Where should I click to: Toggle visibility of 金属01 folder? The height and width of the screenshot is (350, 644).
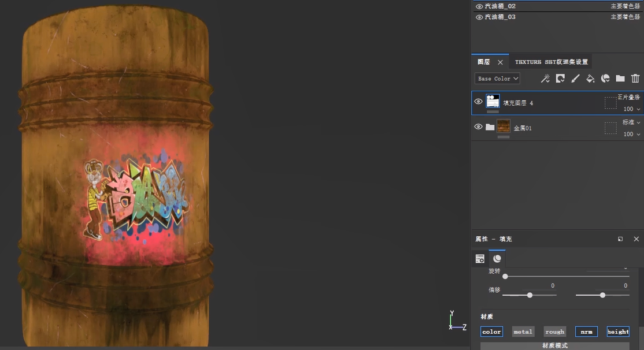point(478,127)
